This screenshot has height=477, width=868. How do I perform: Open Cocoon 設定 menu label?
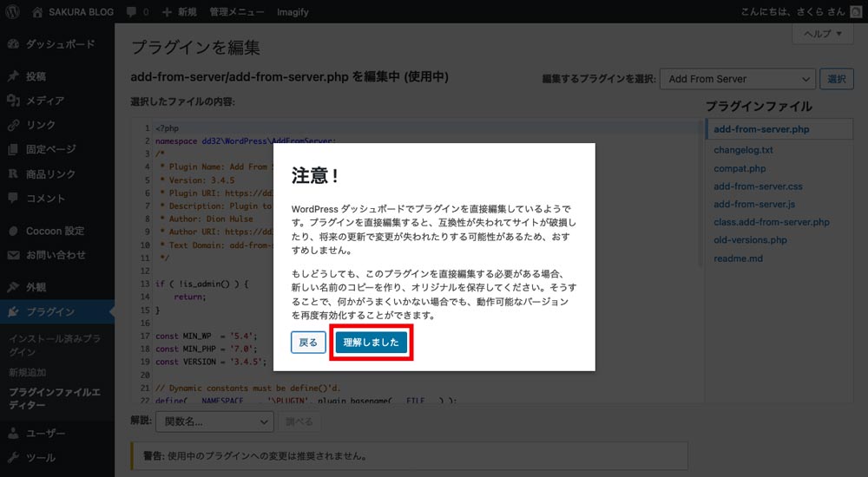pyautogui.click(x=55, y=231)
